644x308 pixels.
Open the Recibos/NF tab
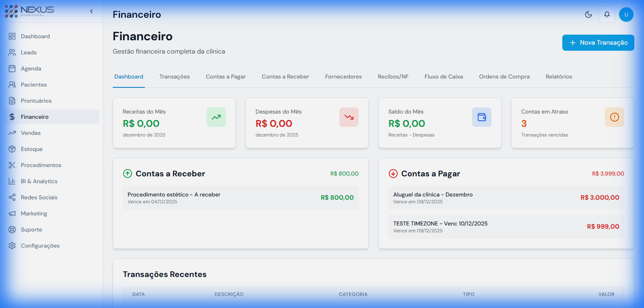pos(393,76)
